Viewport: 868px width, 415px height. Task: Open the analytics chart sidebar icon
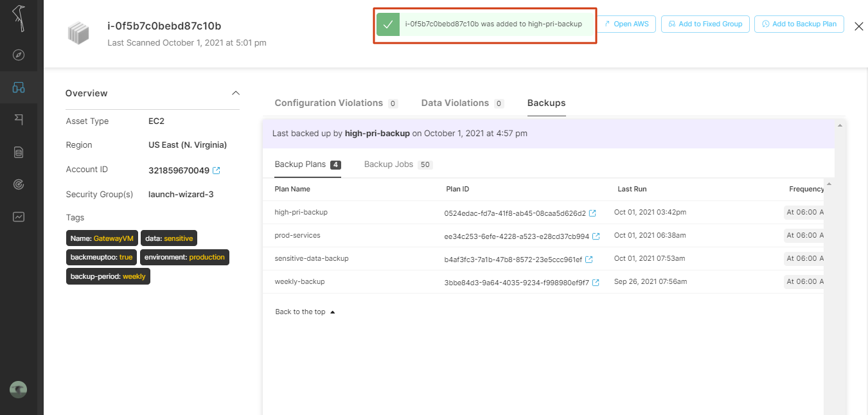(x=19, y=217)
